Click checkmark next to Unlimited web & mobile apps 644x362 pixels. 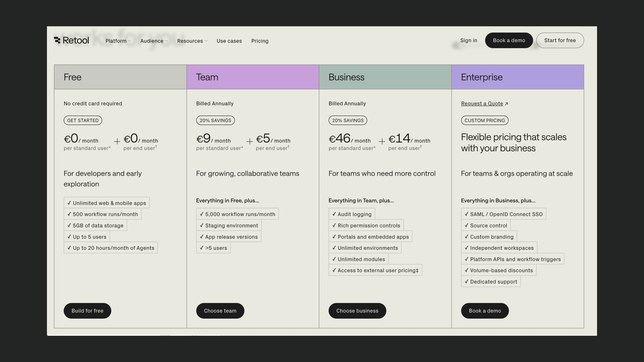click(69, 203)
